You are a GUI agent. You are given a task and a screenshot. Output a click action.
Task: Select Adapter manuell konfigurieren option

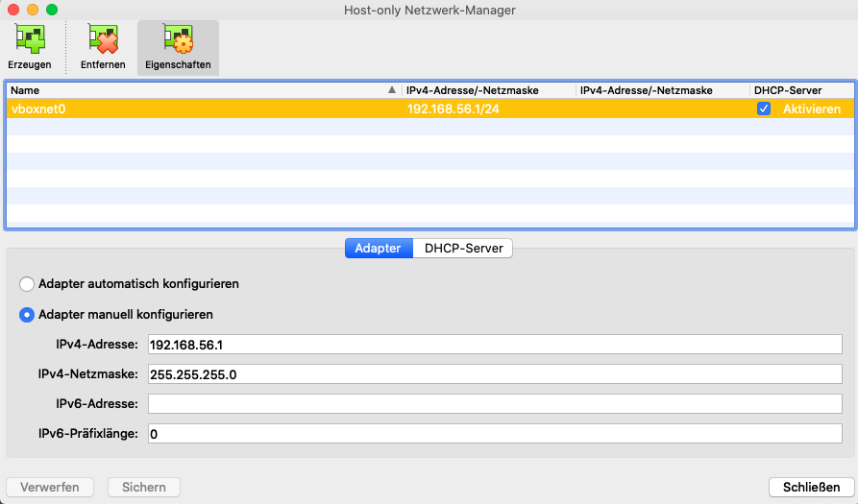27,314
